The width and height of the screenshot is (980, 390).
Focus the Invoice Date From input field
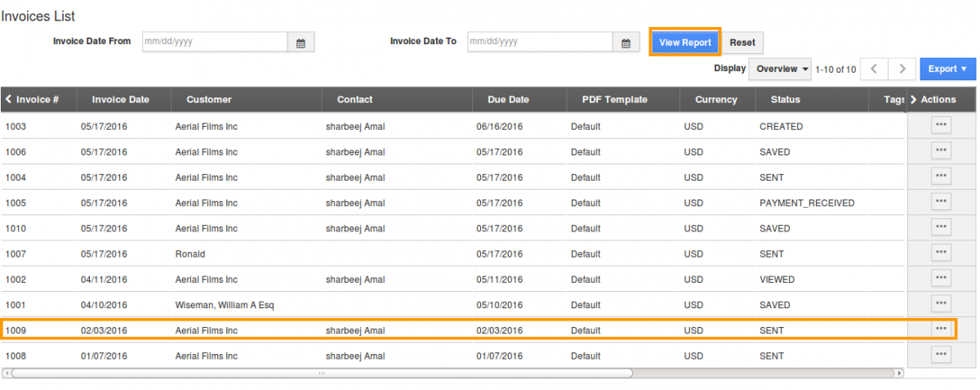[215, 42]
